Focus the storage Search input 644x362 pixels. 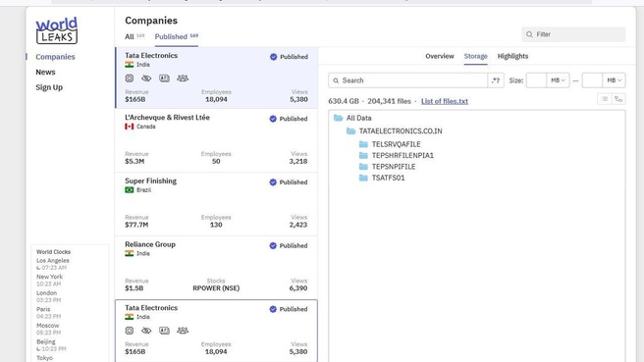[407, 80]
